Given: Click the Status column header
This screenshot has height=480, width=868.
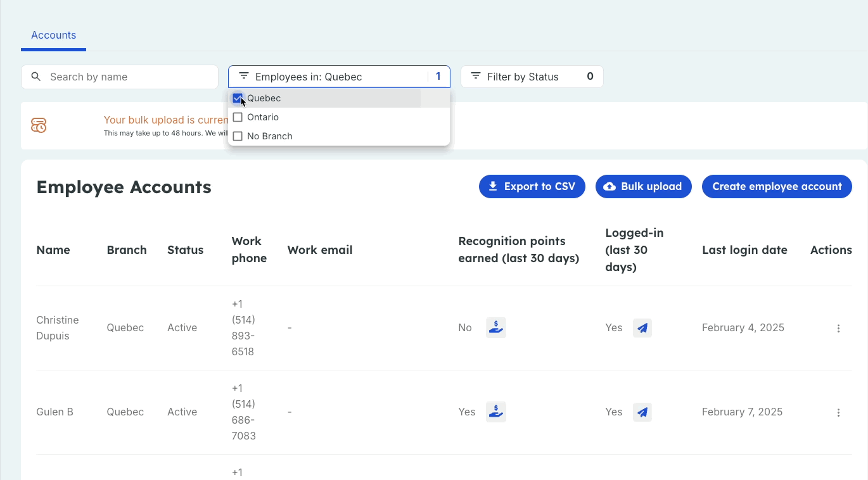Looking at the screenshot, I should (186, 250).
